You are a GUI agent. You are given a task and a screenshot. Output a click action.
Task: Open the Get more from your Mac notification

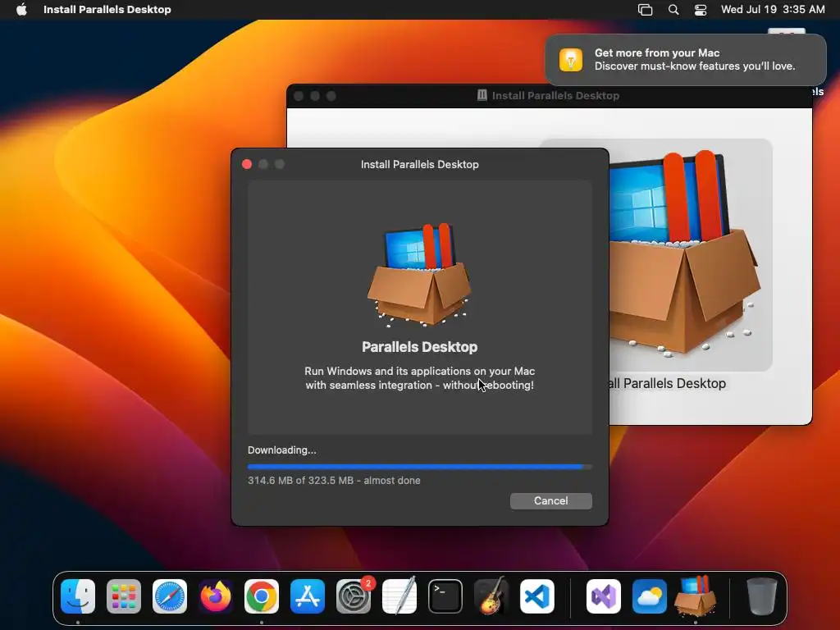click(686, 59)
